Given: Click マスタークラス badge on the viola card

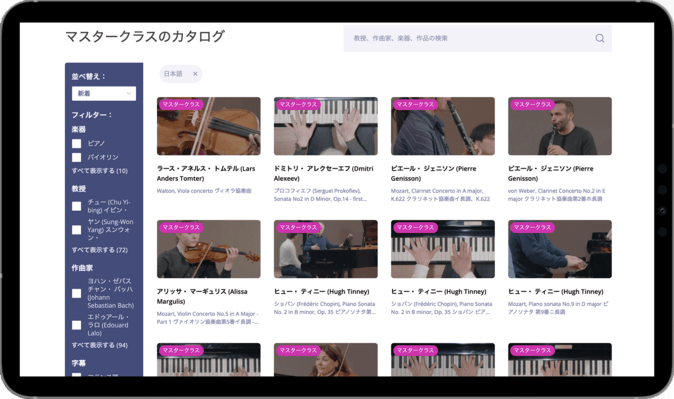Looking at the screenshot, I should 181,104.
